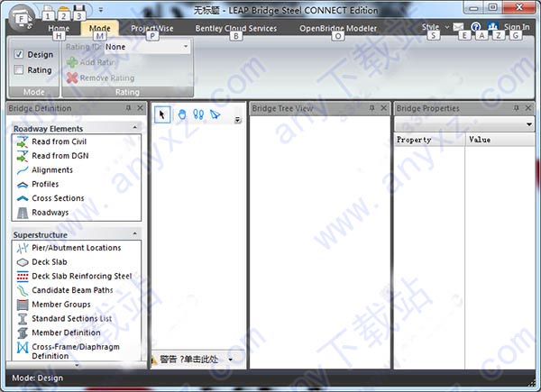Image resolution: width=541 pixels, height=392 pixels.
Task: Collapse the Roadway Elements section
Action: click(134, 128)
